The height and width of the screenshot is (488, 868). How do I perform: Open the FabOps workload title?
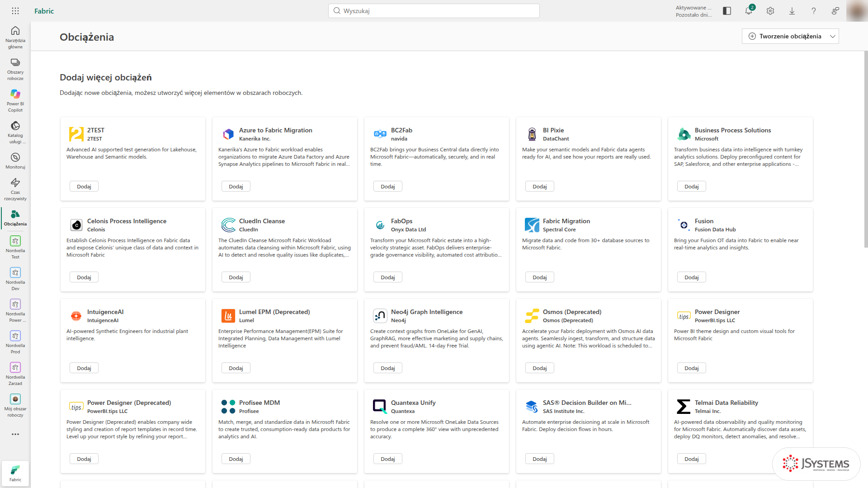click(401, 221)
